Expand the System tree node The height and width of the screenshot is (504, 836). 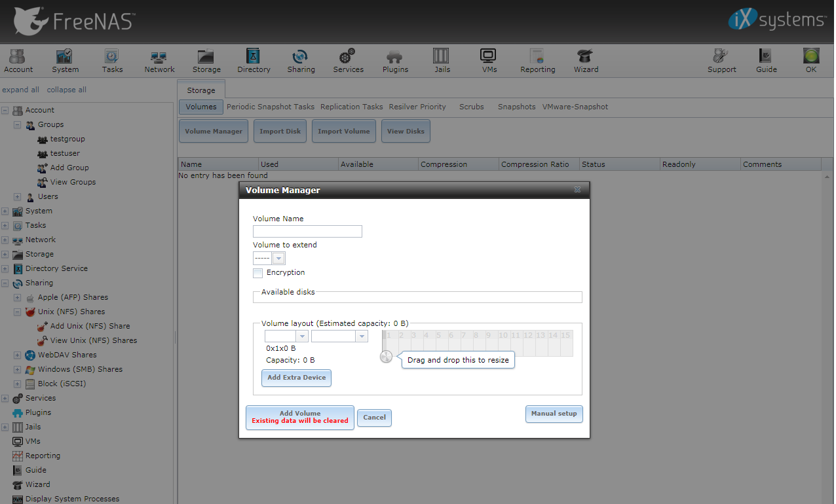pyautogui.click(x=5, y=211)
